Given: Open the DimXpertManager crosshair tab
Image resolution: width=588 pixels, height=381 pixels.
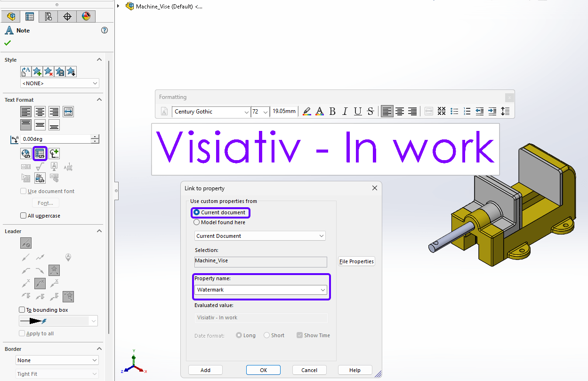Looking at the screenshot, I should [x=67, y=16].
